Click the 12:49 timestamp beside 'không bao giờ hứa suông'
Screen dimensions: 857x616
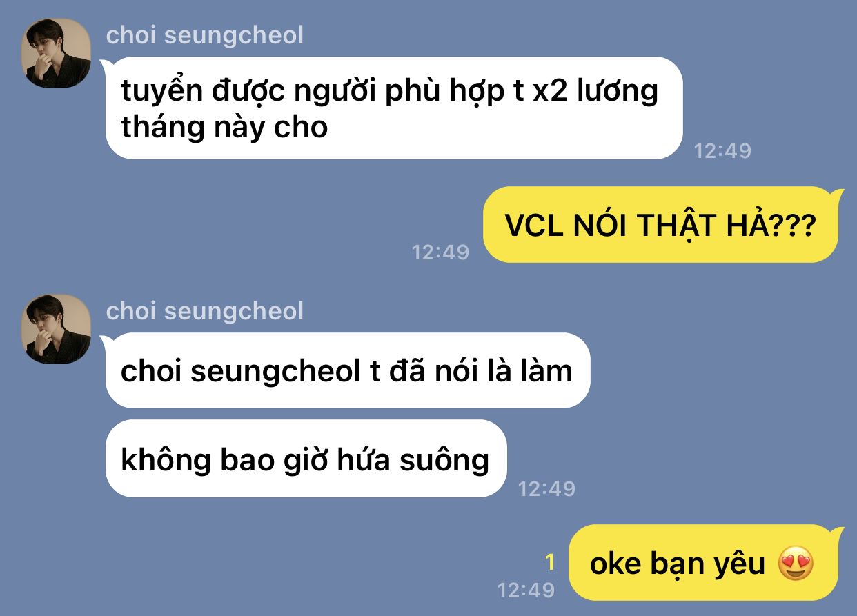coord(546,488)
